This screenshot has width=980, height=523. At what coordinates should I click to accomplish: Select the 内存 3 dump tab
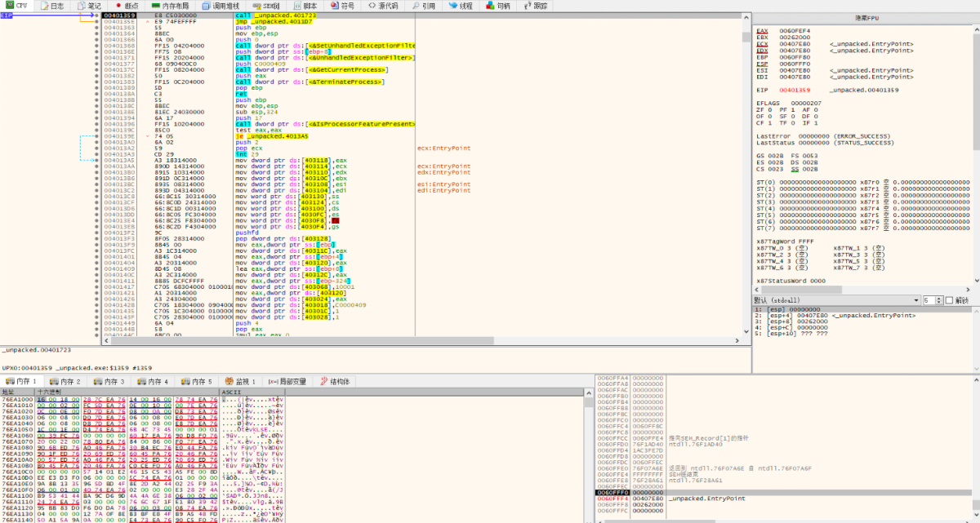point(109,381)
